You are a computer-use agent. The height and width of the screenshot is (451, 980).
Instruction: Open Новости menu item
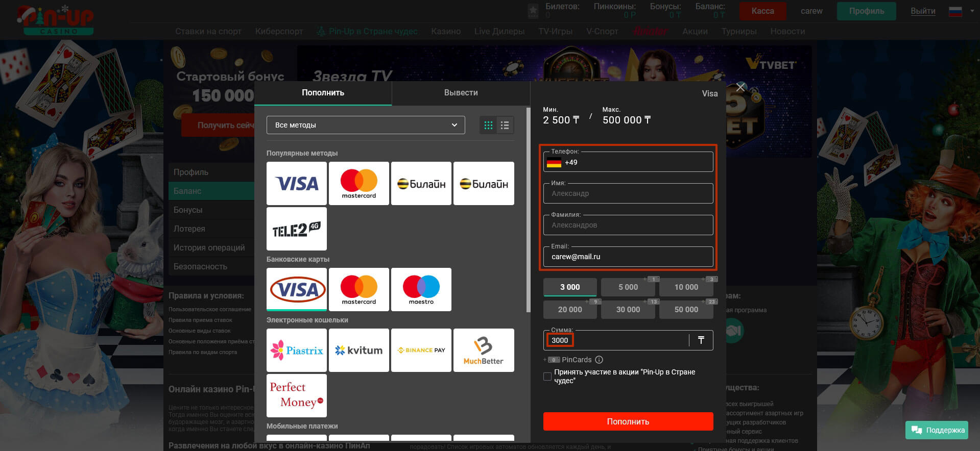(x=787, y=31)
